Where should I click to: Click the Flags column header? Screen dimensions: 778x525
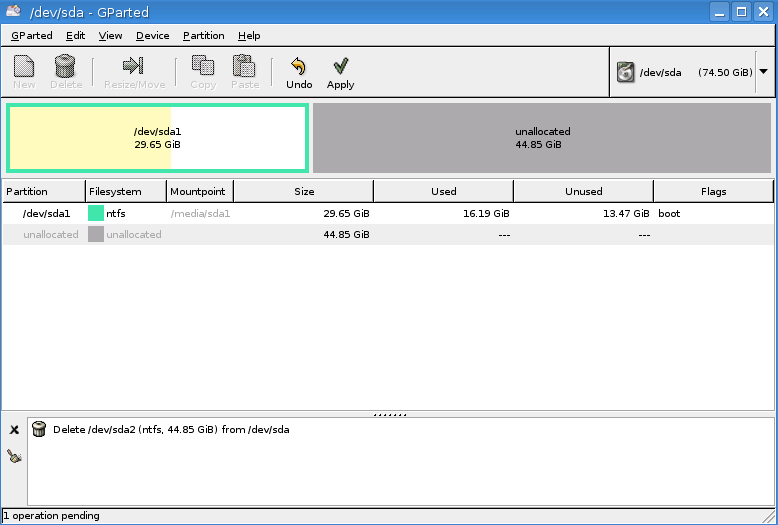713,192
